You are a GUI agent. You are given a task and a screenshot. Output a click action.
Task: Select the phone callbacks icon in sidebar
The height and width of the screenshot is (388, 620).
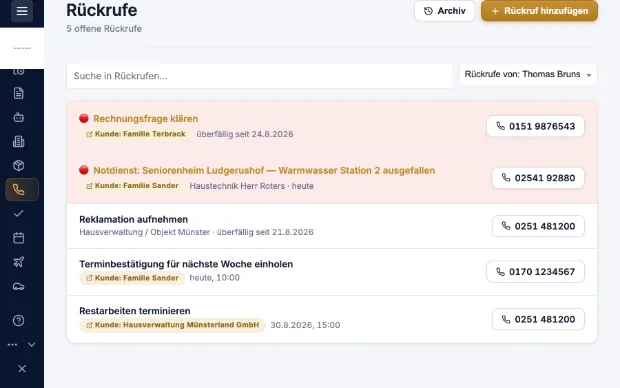tap(22, 190)
